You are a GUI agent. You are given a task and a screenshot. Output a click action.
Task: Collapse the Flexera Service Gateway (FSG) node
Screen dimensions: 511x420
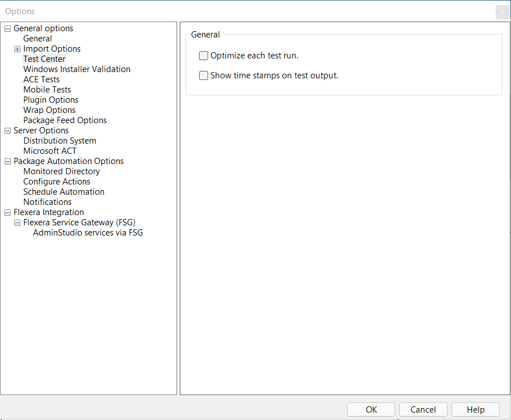[x=17, y=222]
